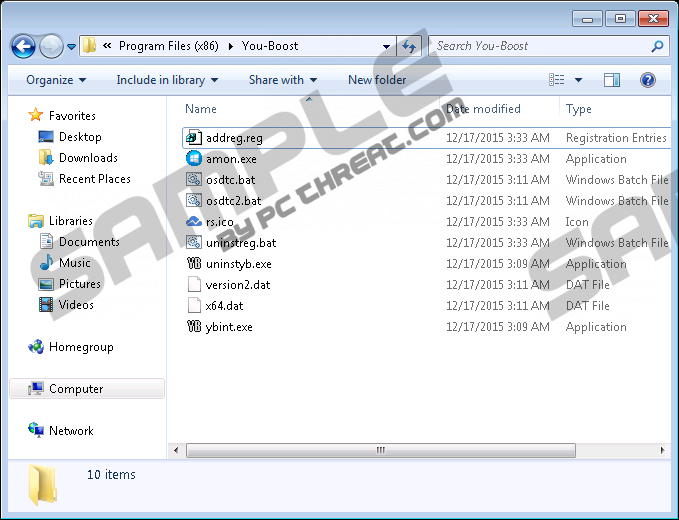
Task: Click the amon.exe file name
Action: coord(231,159)
